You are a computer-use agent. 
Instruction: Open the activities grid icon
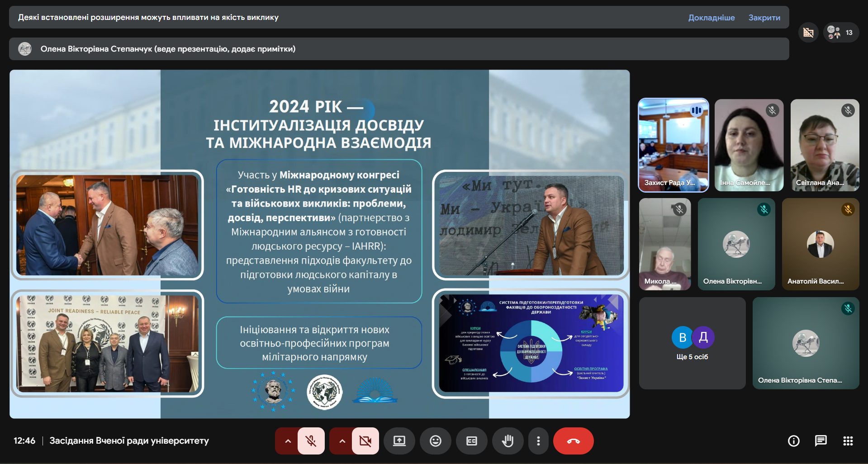click(848, 441)
